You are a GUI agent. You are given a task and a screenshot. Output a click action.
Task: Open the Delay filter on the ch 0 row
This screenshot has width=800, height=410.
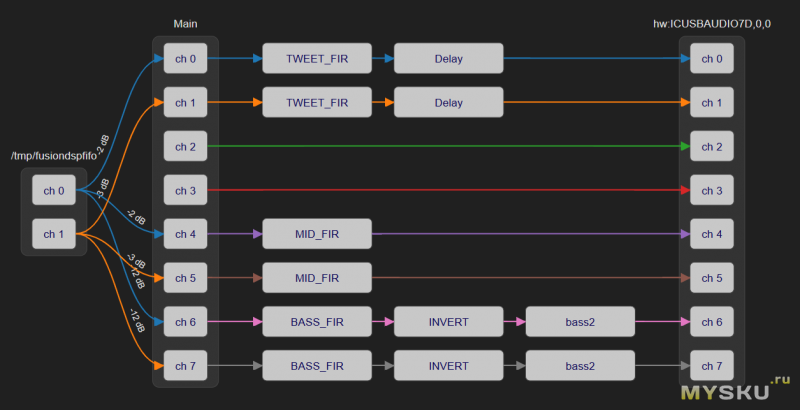(448, 59)
